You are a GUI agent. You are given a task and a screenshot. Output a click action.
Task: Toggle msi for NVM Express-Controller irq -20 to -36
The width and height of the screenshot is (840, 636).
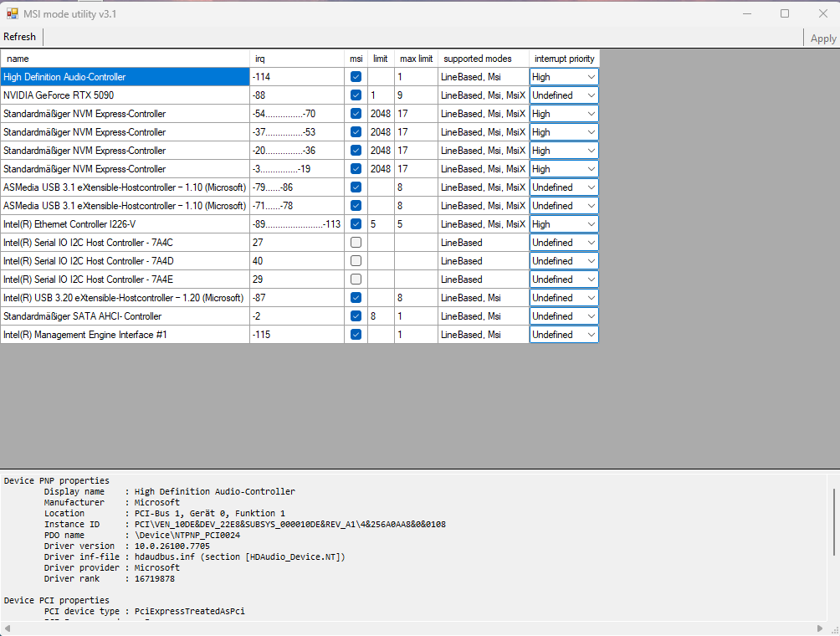[x=356, y=151]
